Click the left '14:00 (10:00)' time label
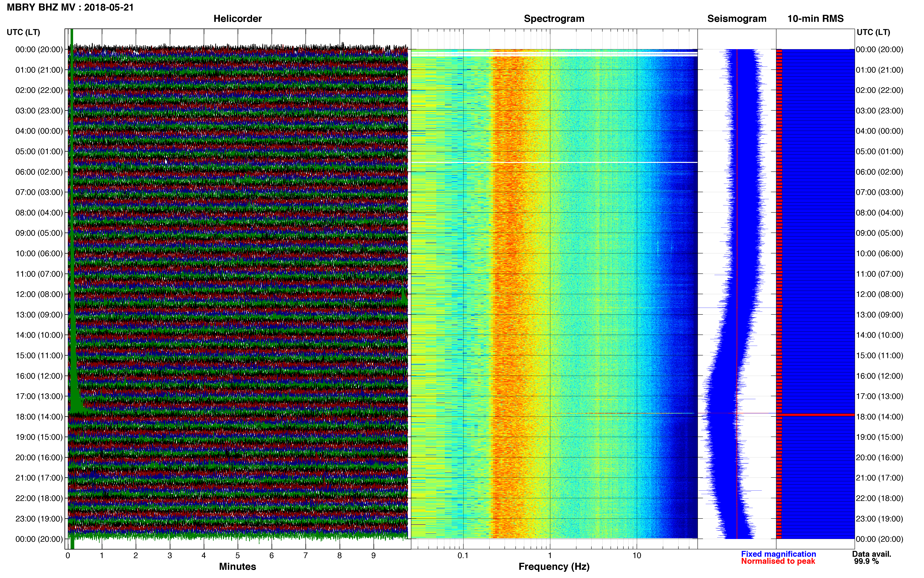The height and width of the screenshot is (578, 924). (x=39, y=335)
